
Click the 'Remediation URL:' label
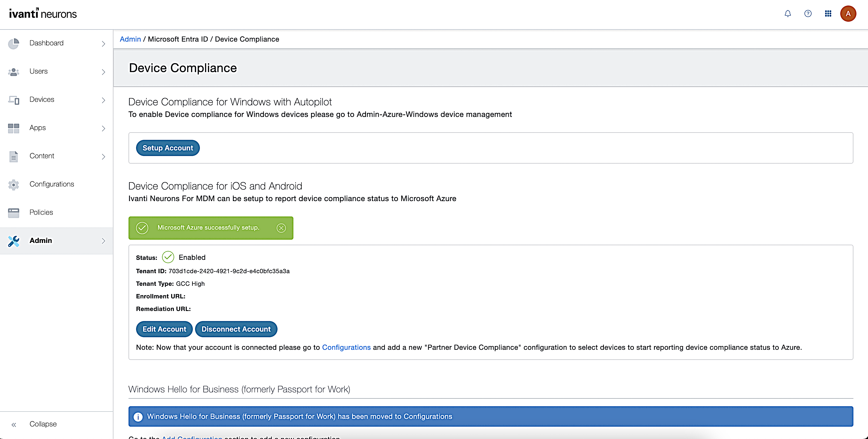[163, 309]
